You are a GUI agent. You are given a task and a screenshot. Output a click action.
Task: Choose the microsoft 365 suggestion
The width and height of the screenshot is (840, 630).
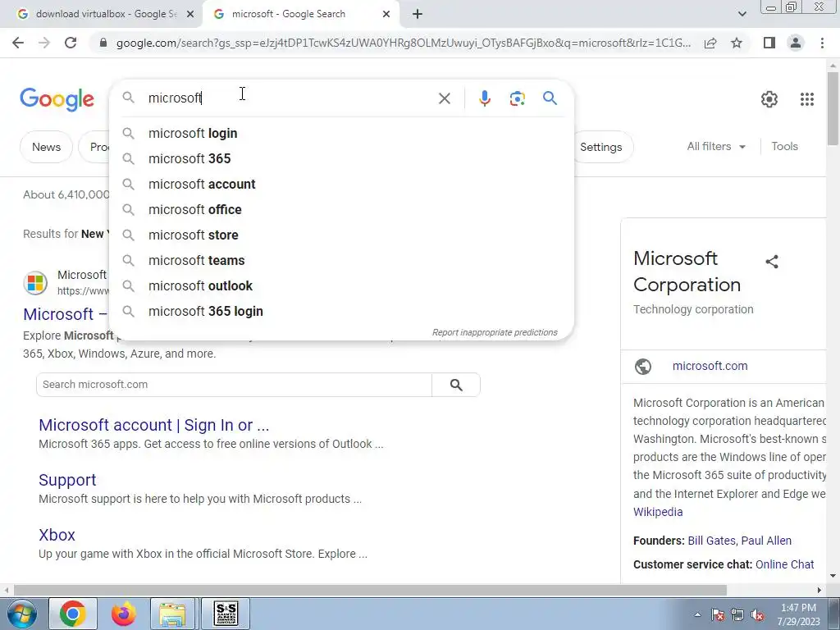pos(341,158)
